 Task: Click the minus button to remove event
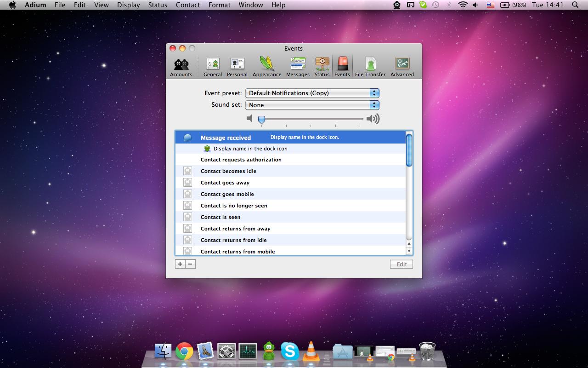click(x=190, y=264)
